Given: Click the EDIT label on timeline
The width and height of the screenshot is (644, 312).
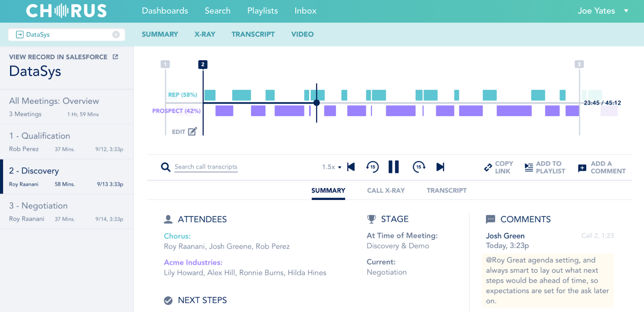Looking at the screenshot, I should pyautogui.click(x=179, y=132).
